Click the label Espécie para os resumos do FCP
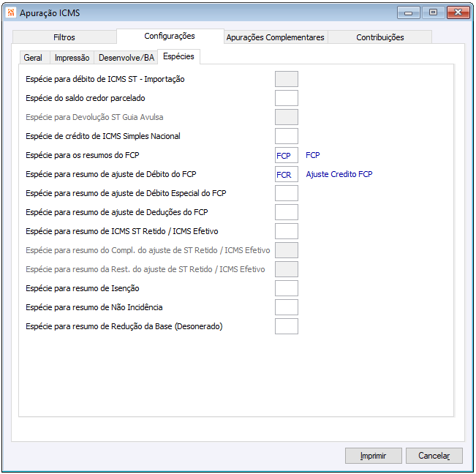This screenshot has height=474, width=476. coord(83,155)
